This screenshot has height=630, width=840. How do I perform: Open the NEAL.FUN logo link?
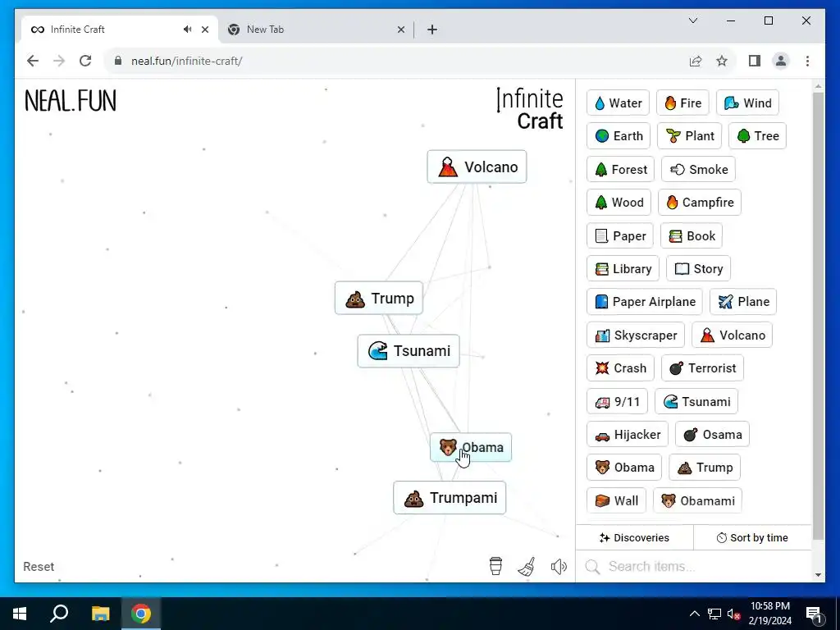71,101
